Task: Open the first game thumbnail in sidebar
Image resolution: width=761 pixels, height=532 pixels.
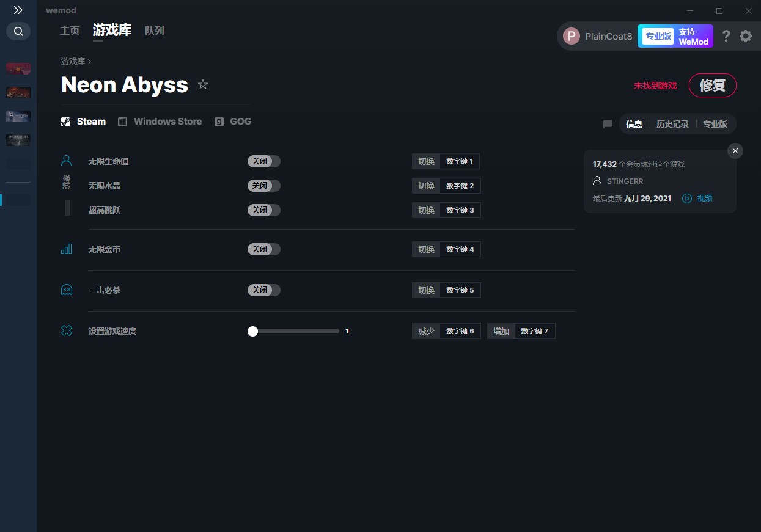Action: 18,68
